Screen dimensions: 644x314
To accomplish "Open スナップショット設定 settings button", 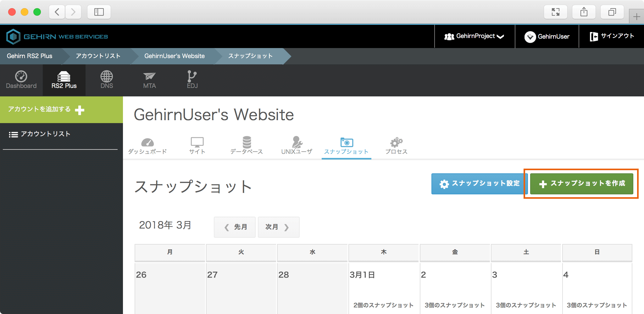I will 479,184.
